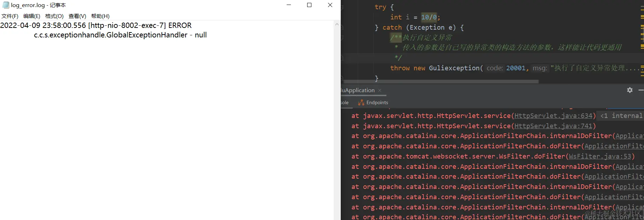Click the log_error.log - 记事本 title text
The image size is (644, 220).
39,5
